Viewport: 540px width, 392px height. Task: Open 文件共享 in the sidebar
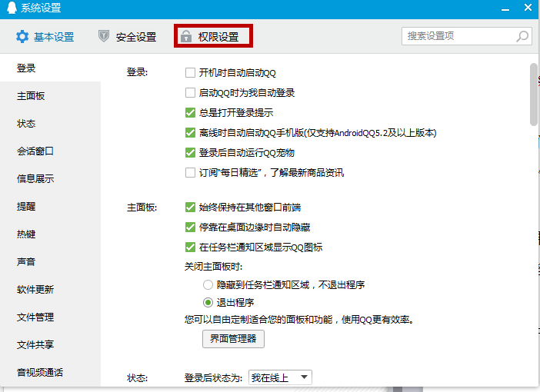coord(50,344)
